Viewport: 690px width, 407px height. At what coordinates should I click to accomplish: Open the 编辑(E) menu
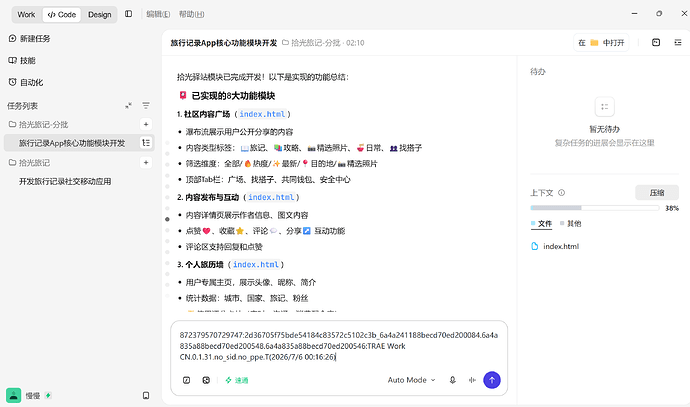pos(158,14)
